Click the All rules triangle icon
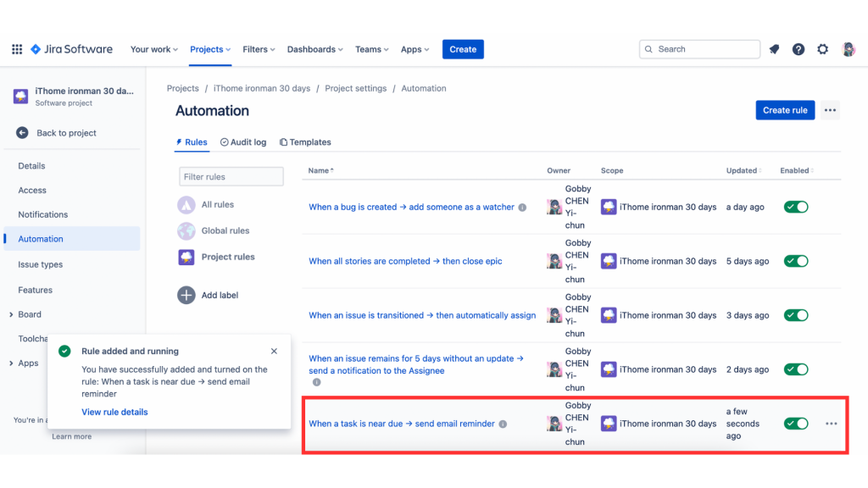Image resolution: width=868 pixels, height=488 pixels. point(186,205)
